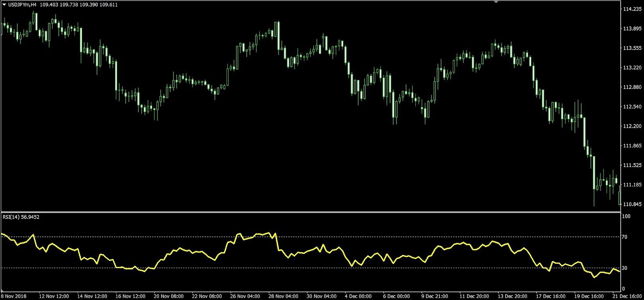
Task: Click the RSI level 70 label
Action: 625,237
